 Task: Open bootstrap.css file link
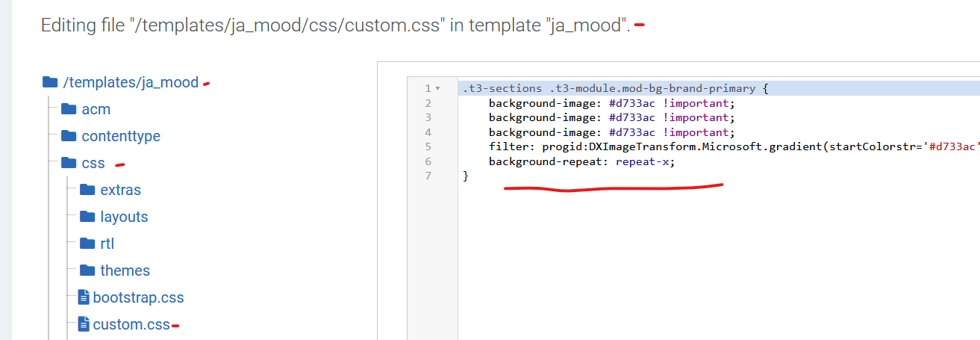tap(138, 297)
